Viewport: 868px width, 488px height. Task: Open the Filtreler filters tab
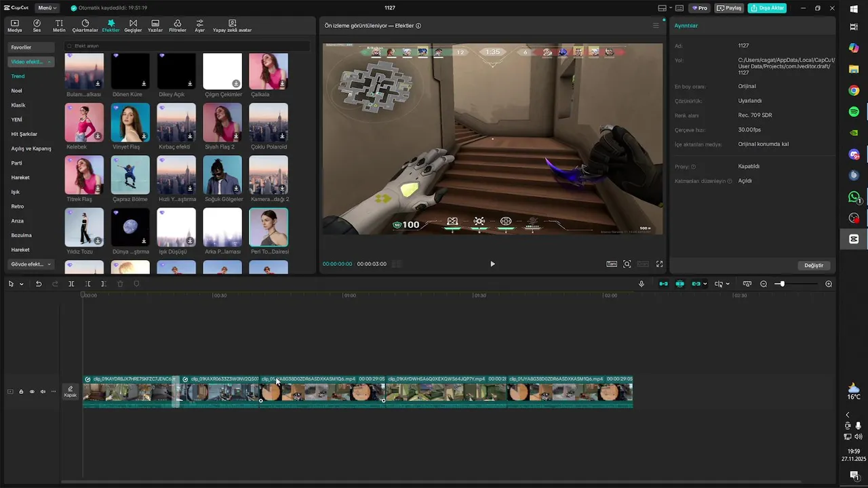(177, 26)
